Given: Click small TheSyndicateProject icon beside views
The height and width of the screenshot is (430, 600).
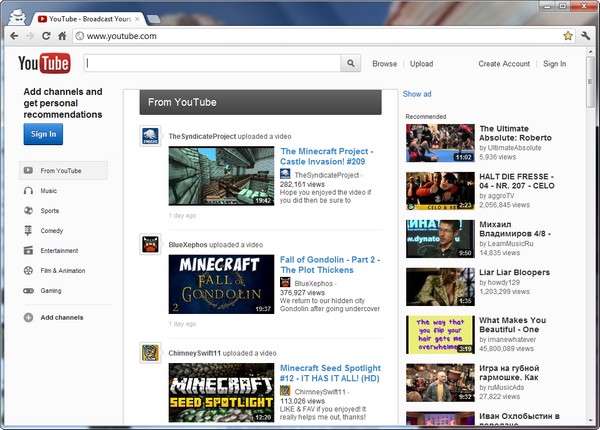Looking at the screenshot, I should click(285, 174).
